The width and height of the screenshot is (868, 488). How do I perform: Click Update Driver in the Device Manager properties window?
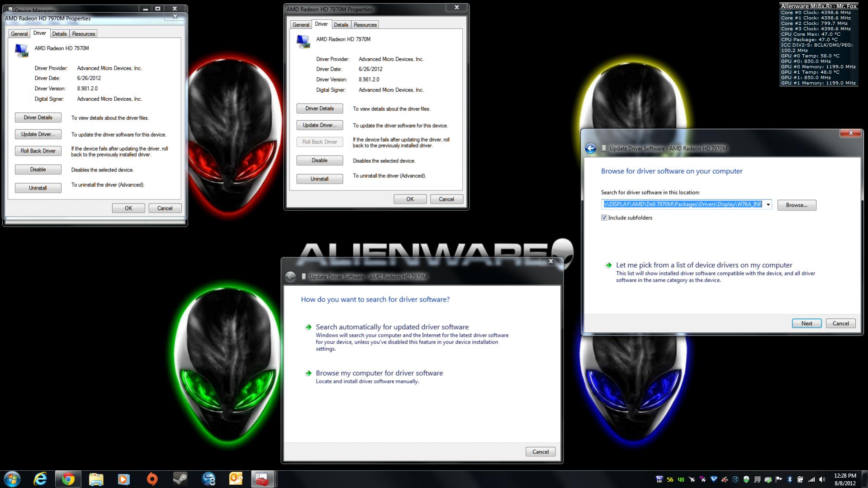coord(38,134)
